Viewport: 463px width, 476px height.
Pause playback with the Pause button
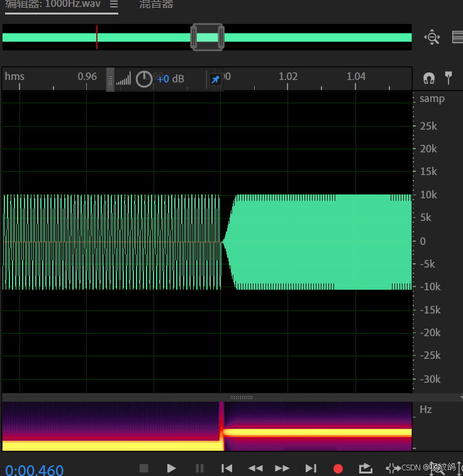[x=199, y=468]
